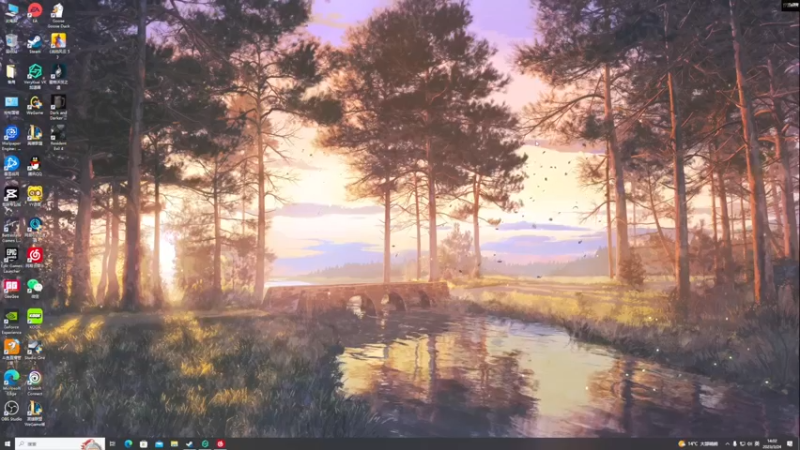
Task: Select the Recycle Bin desktop icon
Action: tap(11, 43)
